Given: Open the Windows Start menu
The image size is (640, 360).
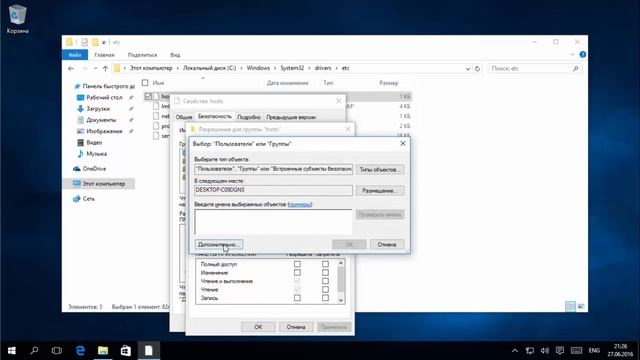Looking at the screenshot, I should 11,351.
